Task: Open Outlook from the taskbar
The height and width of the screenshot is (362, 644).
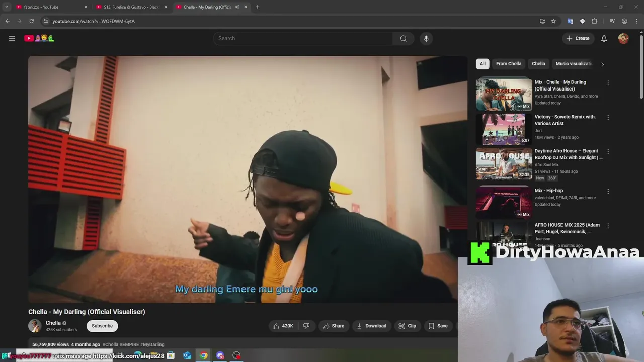Action: [187, 355]
